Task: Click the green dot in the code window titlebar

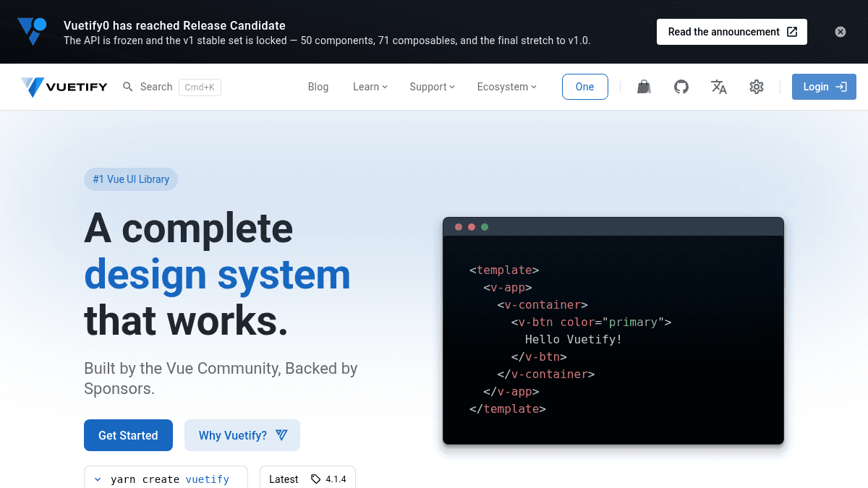Action: (x=485, y=227)
